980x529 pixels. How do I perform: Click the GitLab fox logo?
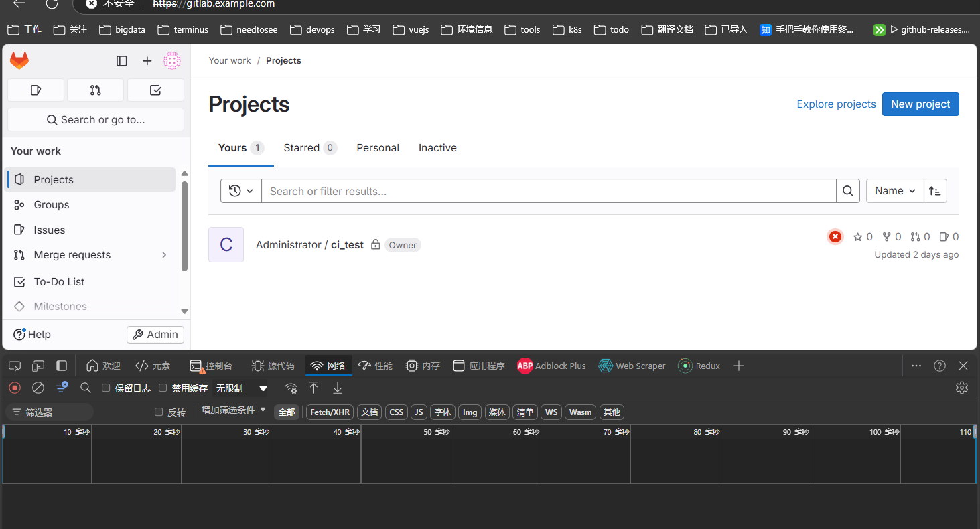[19, 61]
